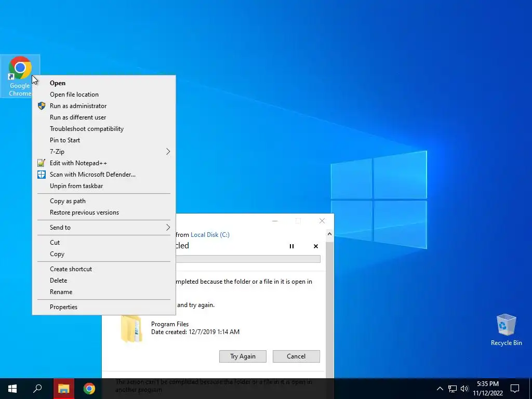Click the Google Chrome desktop icon
The height and width of the screenshot is (399, 532).
(x=20, y=76)
